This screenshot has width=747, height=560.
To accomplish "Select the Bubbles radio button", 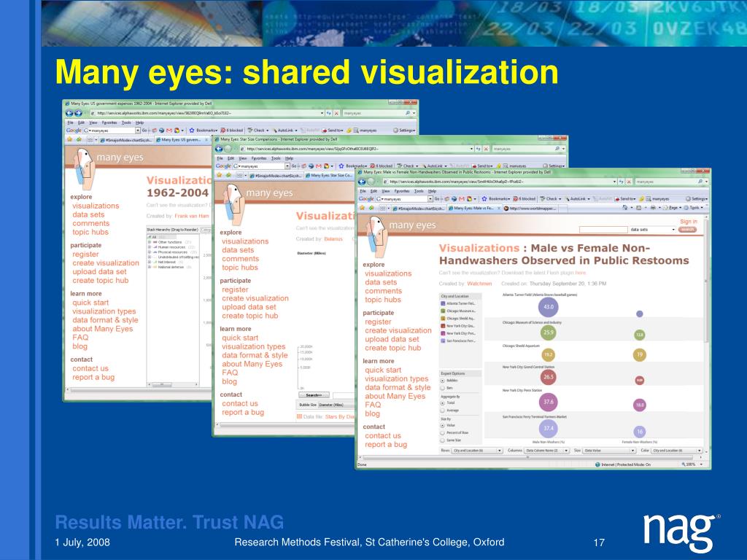I will (x=442, y=381).
